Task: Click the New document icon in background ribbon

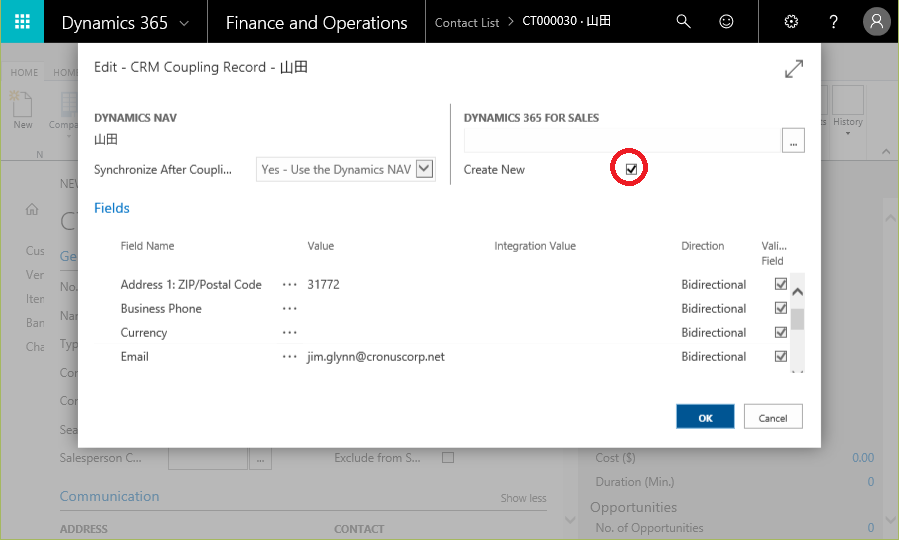Action: coord(22,105)
